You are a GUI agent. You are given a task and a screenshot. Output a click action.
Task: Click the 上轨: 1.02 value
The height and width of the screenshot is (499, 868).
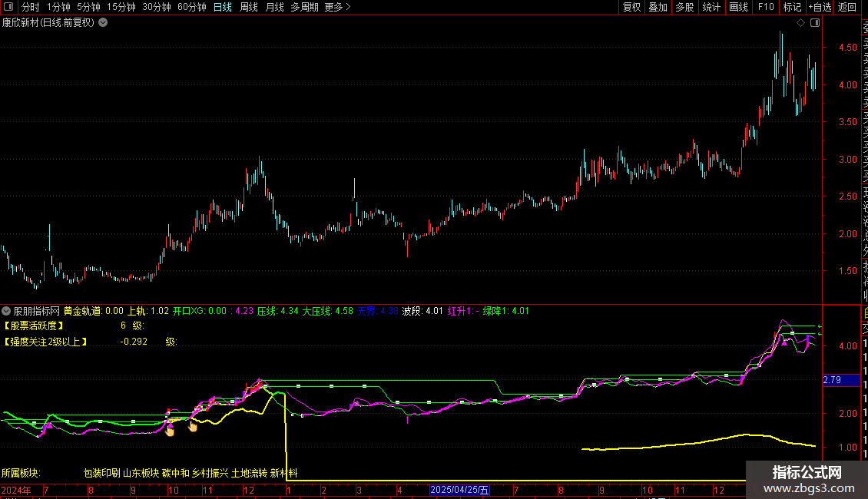click(148, 311)
